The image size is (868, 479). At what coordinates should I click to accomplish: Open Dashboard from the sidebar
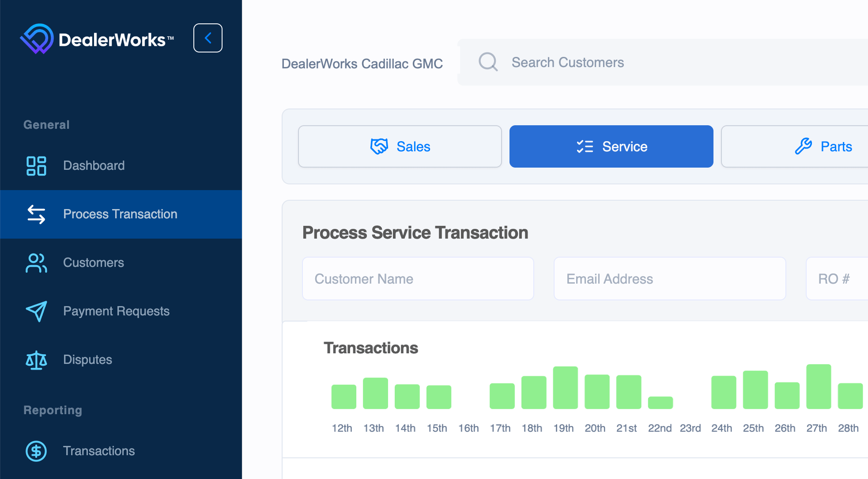pos(94,166)
